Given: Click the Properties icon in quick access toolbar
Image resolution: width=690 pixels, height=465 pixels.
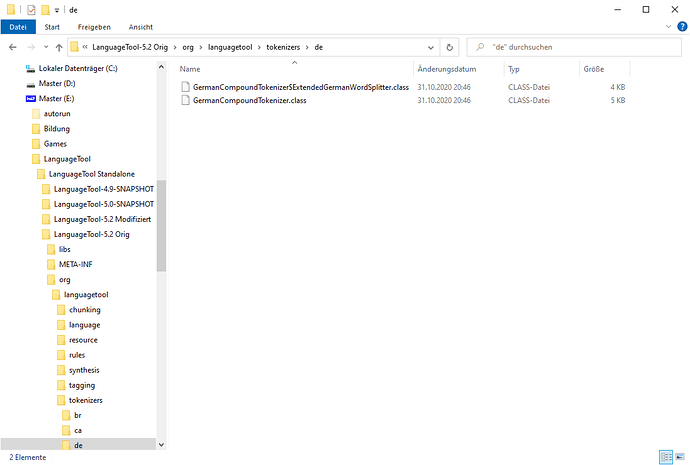Looking at the screenshot, I should [31, 9].
